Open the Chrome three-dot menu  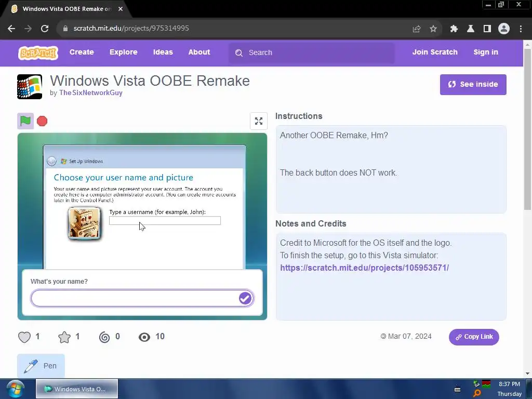coord(521,29)
